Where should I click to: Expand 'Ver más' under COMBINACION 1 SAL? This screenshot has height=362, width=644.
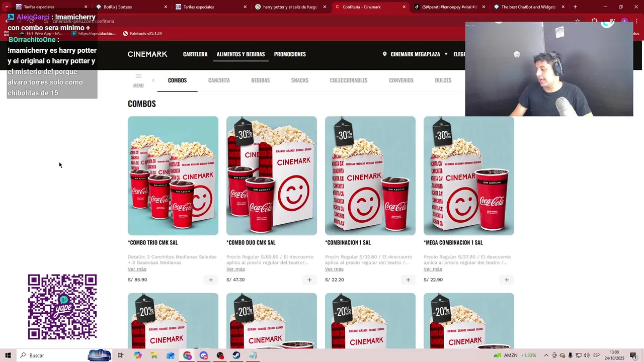(x=334, y=269)
